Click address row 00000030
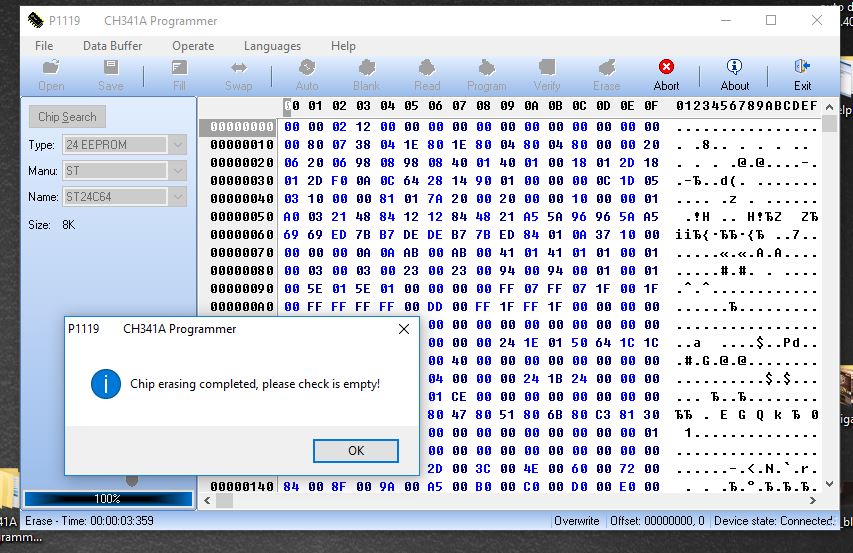This screenshot has height=553, width=853. pos(242,181)
